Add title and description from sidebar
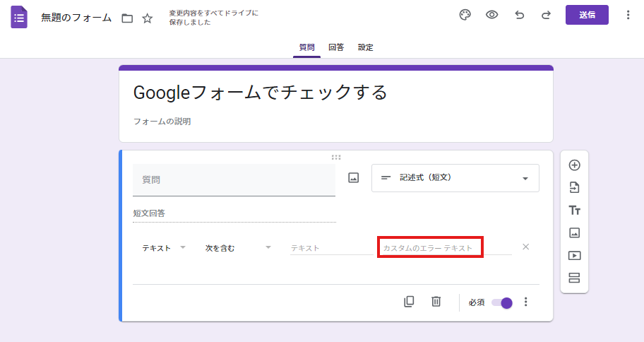Image resolution: width=644 pixels, height=342 pixels. pos(574,211)
